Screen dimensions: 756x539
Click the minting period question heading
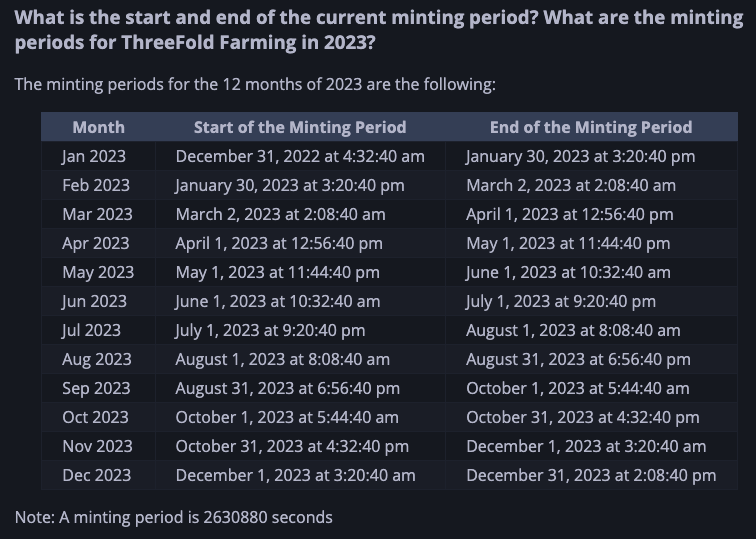(378, 30)
